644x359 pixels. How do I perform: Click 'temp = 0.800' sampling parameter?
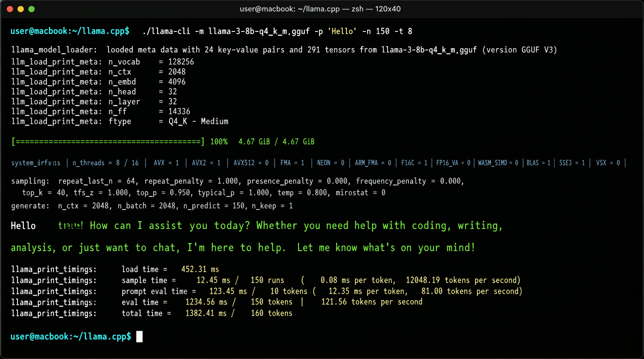(302, 193)
